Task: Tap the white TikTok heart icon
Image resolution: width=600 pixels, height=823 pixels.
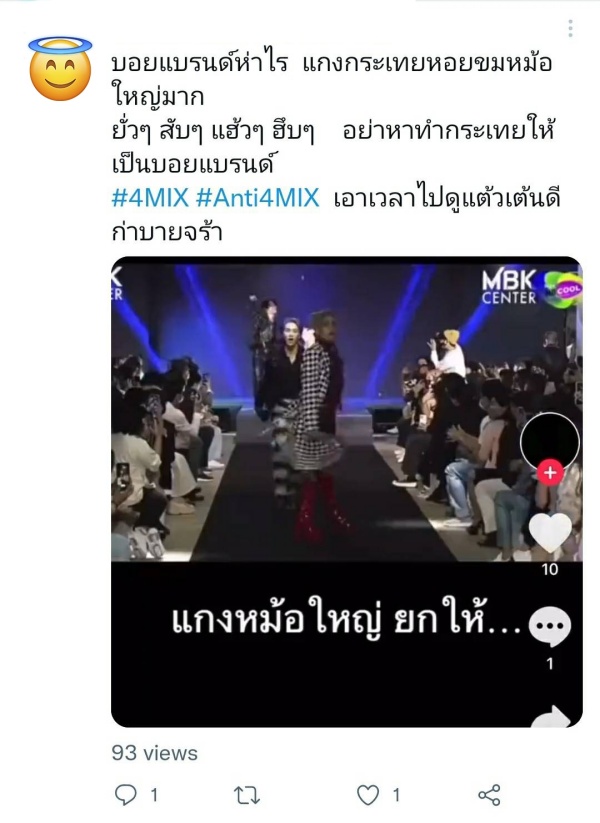Action: (x=550, y=533)
